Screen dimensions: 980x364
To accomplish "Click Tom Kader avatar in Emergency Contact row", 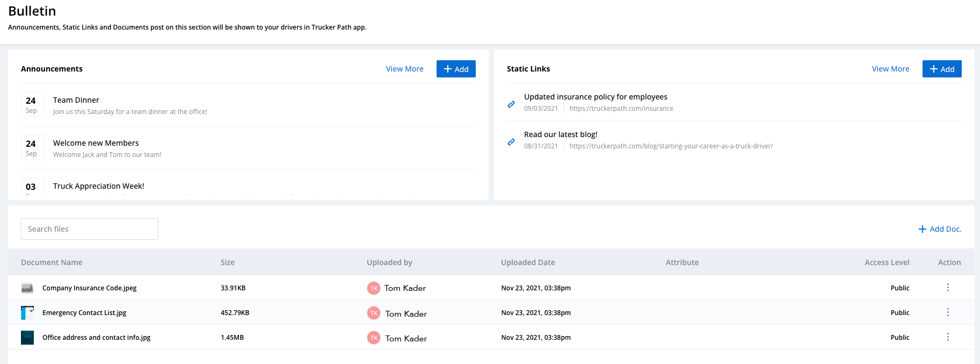I will pos(374,313).
